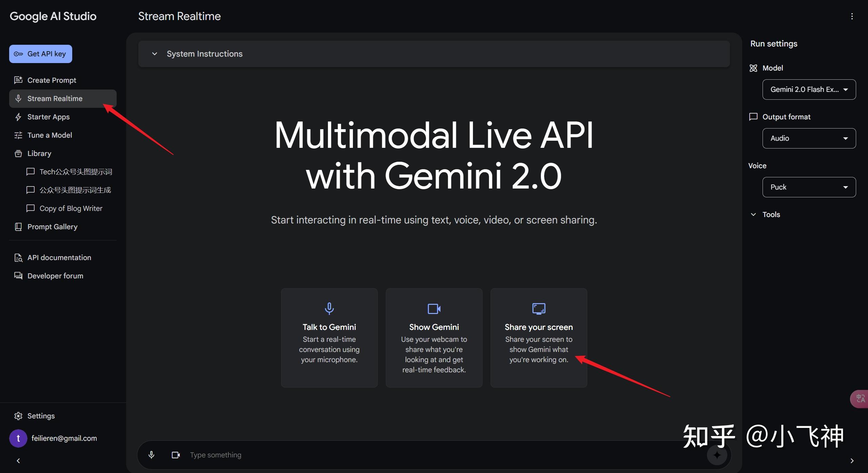Select Stream Realtime in the sidebar
This screenshot has height=473, width=868.
[55, 98]
